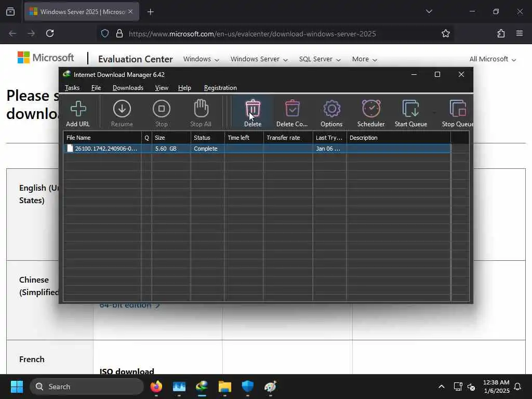
Task: Open Firefox recent browsing view icon
Action: [10, 11]
